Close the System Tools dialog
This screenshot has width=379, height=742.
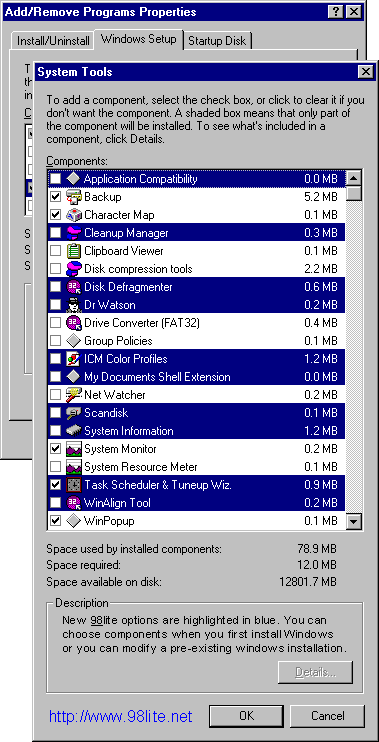click(x=365, y=72)
